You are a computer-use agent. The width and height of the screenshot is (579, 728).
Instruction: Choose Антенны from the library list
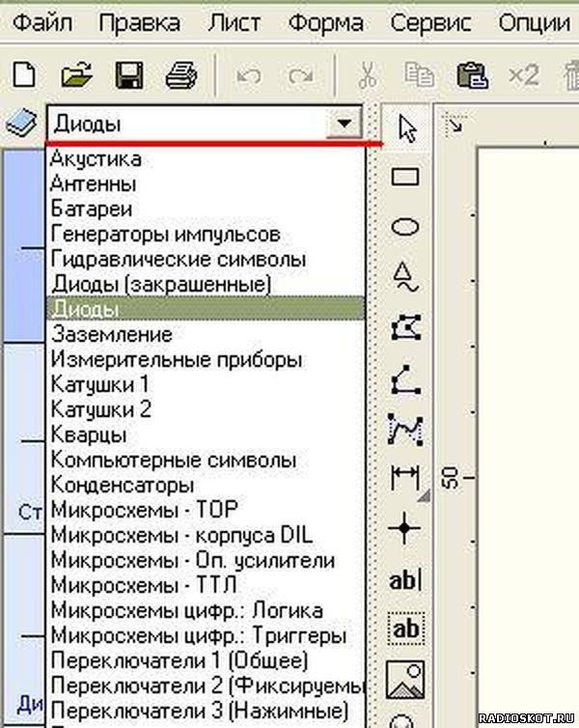click(x=206, y=184)
